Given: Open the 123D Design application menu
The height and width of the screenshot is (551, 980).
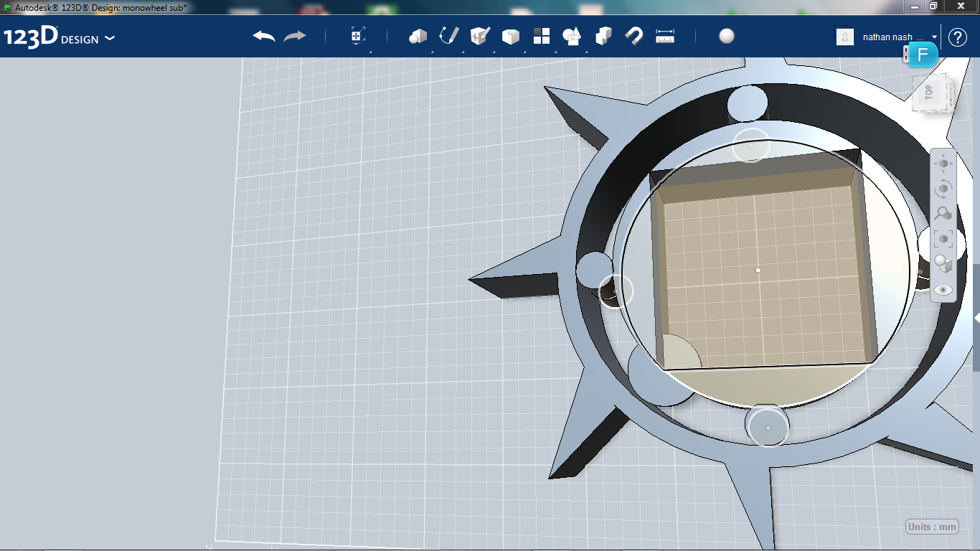Looking at the screenshot, I should click(59, 37).
